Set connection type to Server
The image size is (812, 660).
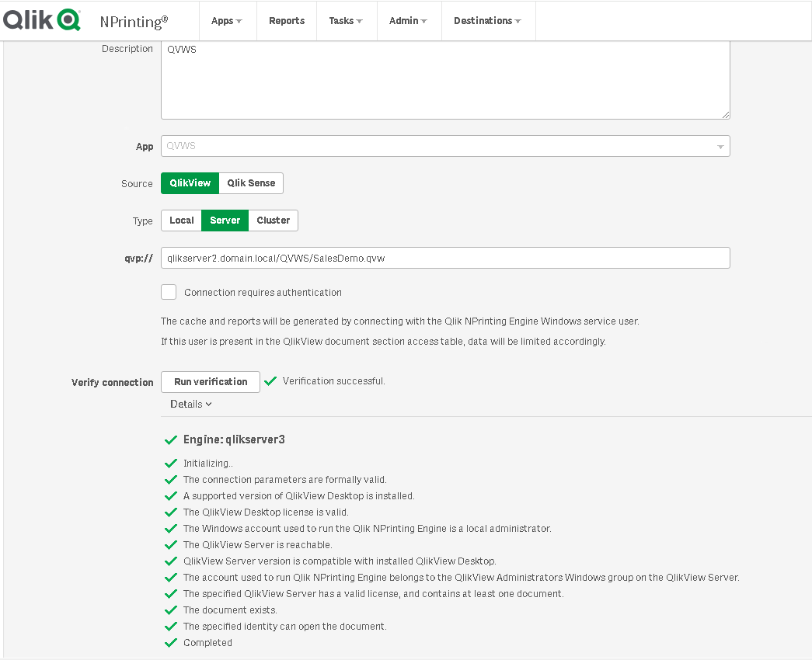[225, 221]
